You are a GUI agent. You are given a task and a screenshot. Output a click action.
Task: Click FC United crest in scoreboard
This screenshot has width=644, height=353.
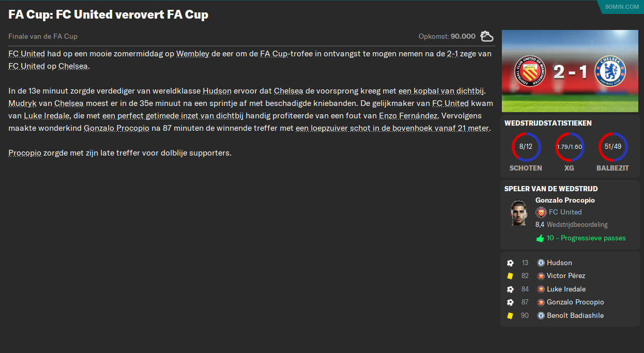pyautogui.click(x=530, y=71)
